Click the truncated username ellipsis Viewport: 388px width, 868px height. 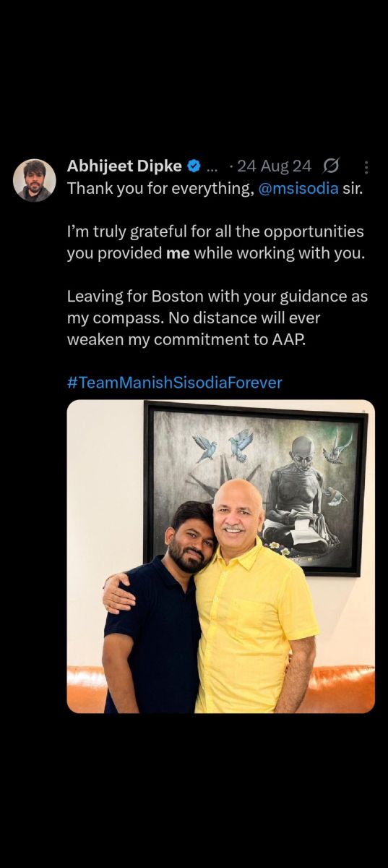pyautogui.click(x=212, y=167)
